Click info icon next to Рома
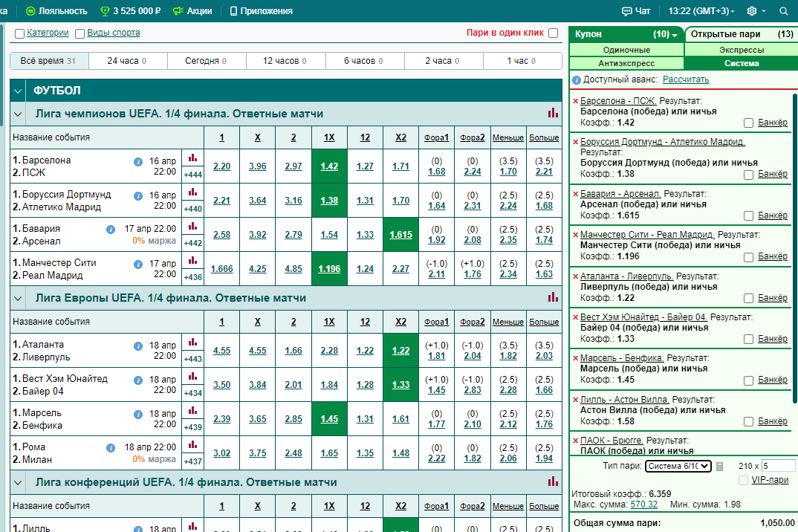The width and height of the screenshot is (798, 532). click(x=111, y=448)
